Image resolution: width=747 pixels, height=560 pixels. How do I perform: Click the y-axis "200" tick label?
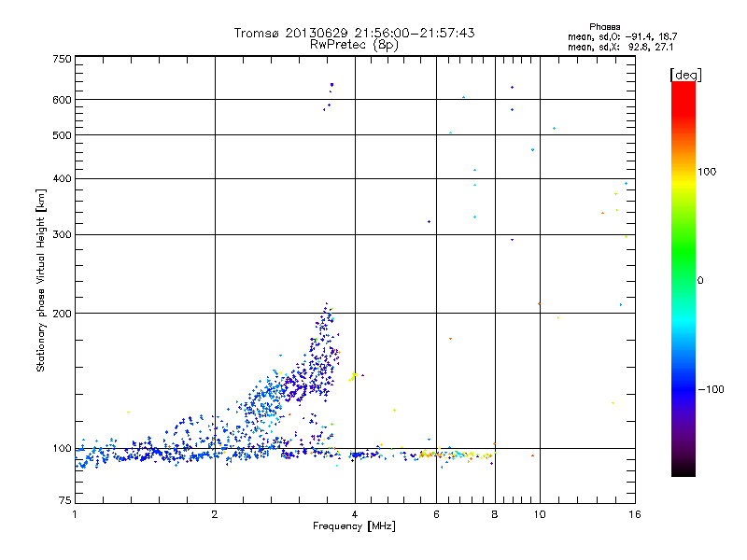[63, 314]
